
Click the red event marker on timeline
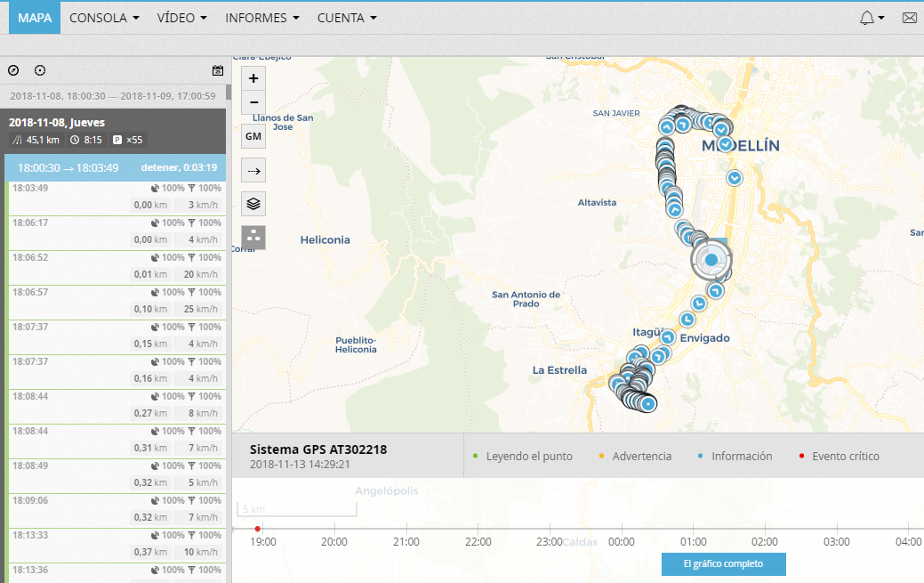(258, 529)
